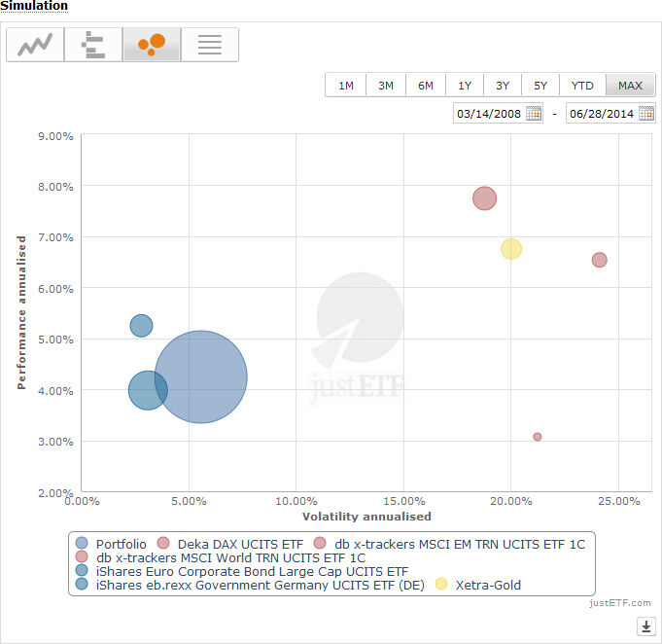Click the download chart icon

645,626
